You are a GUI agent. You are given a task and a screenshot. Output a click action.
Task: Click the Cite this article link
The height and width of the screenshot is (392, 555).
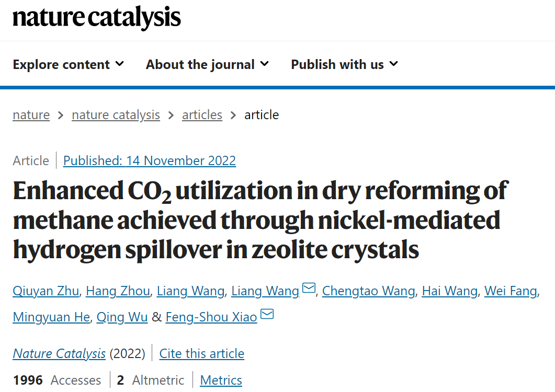[x=201, y=354]
